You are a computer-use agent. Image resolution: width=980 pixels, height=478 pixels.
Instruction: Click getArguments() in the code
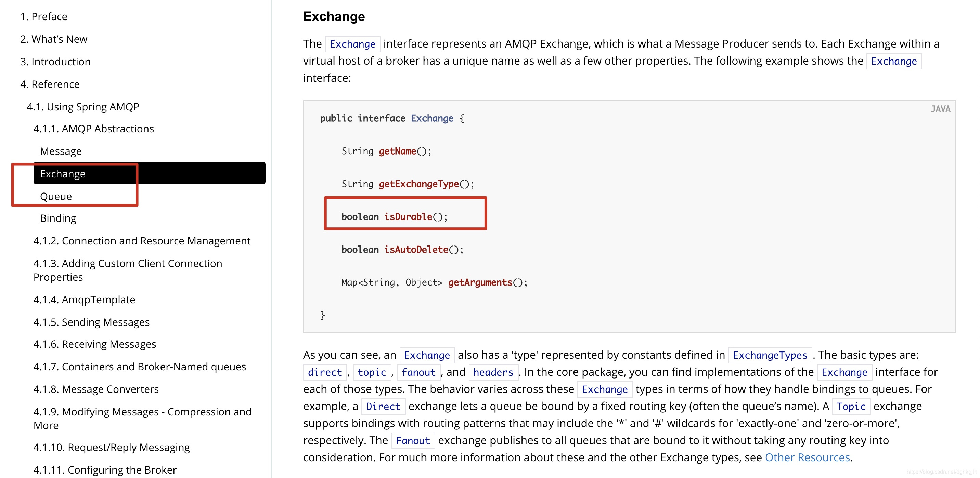click(487, 282)
